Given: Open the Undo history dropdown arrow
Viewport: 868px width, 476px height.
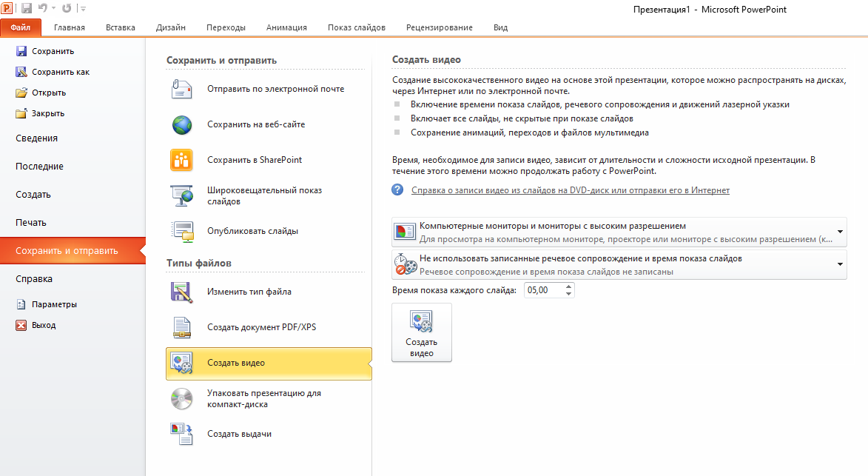Looking at the screenshot, I should (x=54, y=8).
